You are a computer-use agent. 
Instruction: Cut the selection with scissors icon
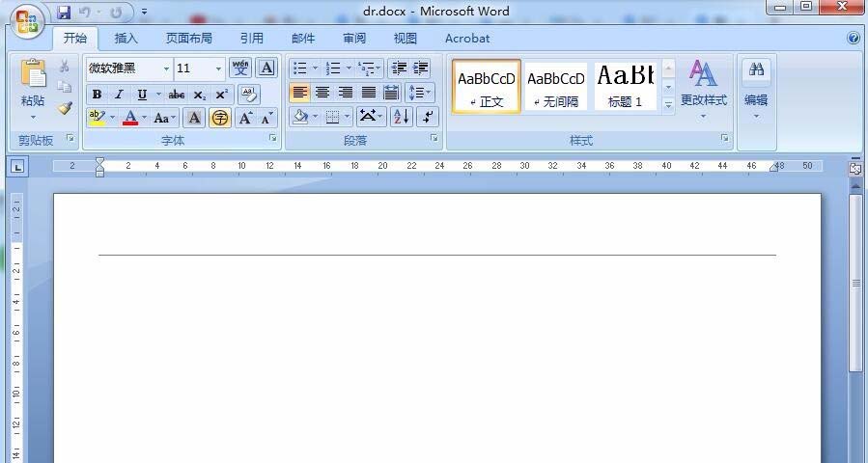pos(65,67)
